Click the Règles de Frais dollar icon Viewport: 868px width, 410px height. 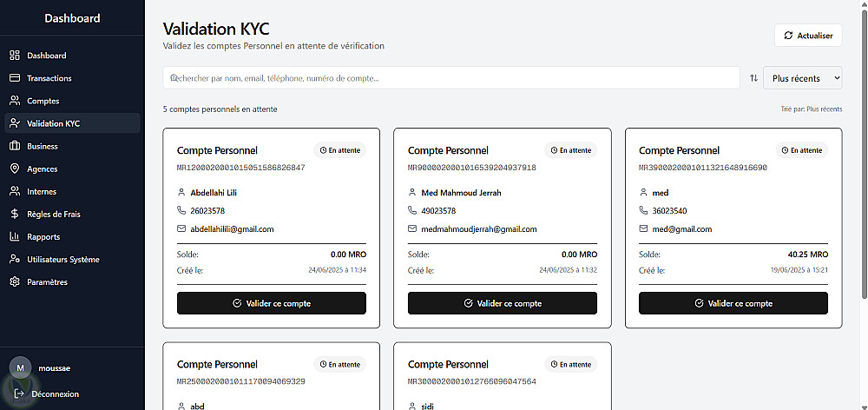(15, 214)
